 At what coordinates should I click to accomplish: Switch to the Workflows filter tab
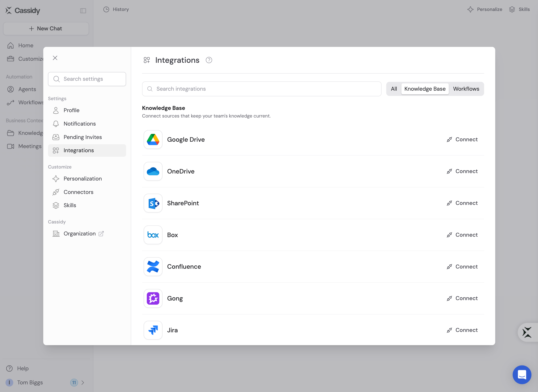466,89
